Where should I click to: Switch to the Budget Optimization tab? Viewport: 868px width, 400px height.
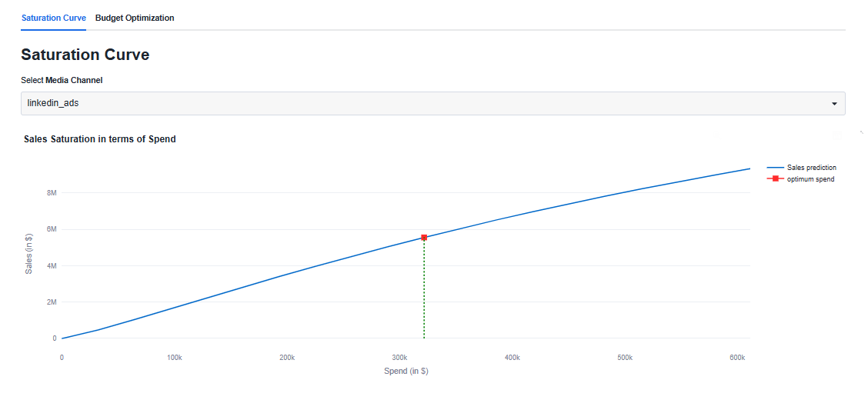[135, 18]
